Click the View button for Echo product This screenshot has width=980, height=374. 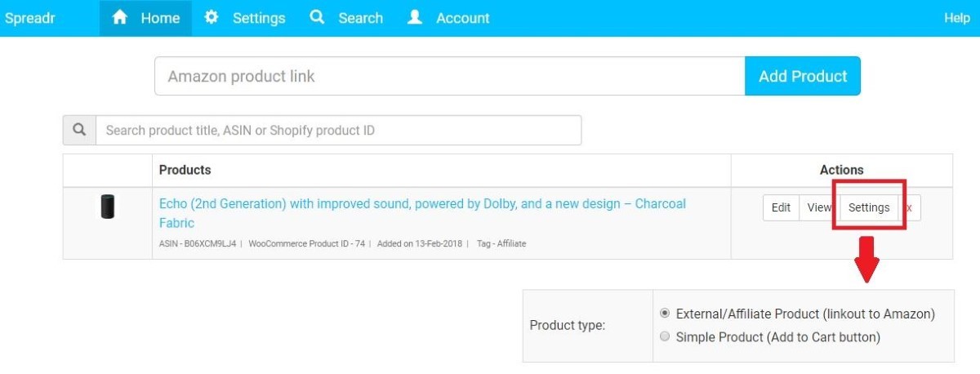coord(819,207)
